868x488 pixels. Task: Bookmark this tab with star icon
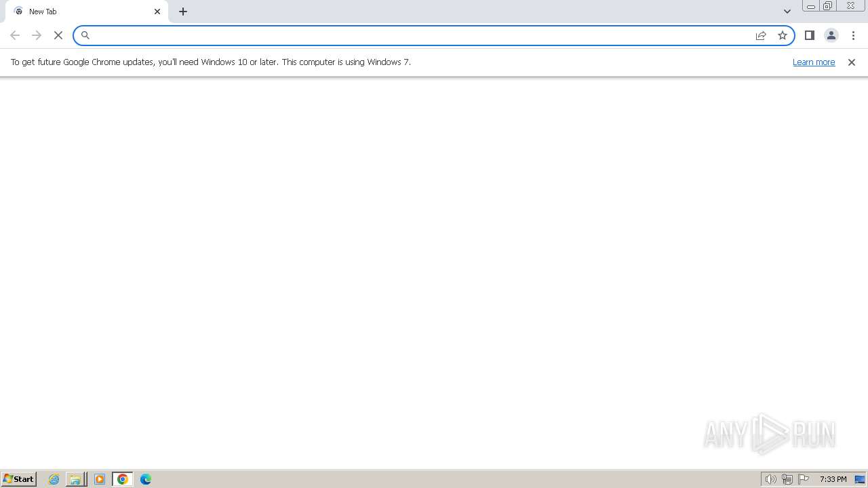coord(783,35)
